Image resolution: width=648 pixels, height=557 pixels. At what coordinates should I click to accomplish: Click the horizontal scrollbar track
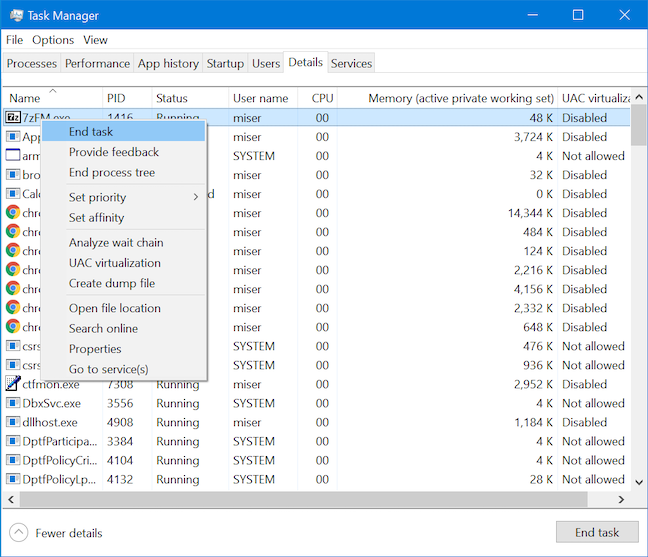(x=303, y=500)
